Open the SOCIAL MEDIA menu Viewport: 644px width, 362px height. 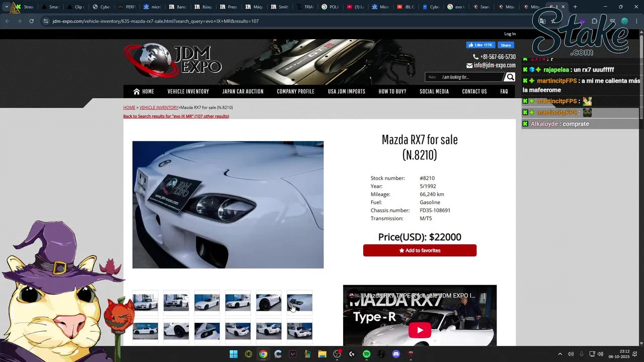(434, 92)
